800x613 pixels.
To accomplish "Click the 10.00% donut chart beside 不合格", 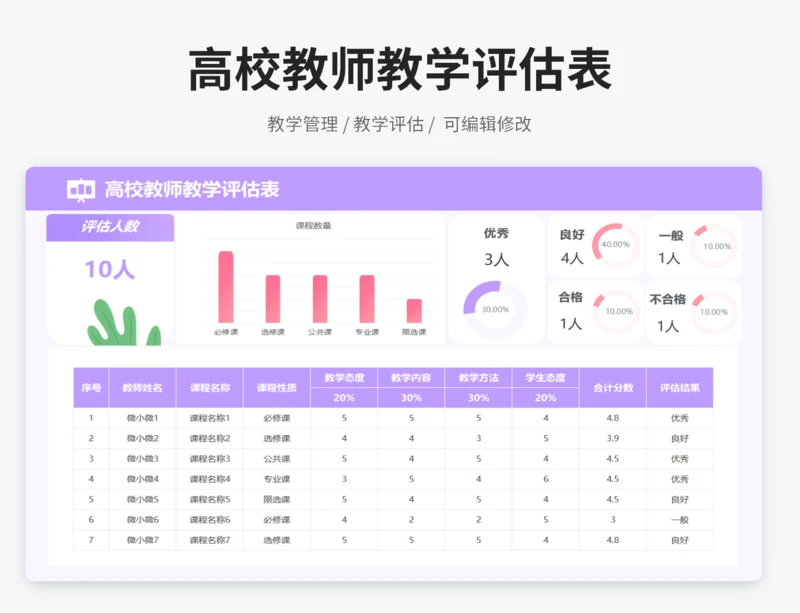I will pyautogui.click(x=714, y=312).
